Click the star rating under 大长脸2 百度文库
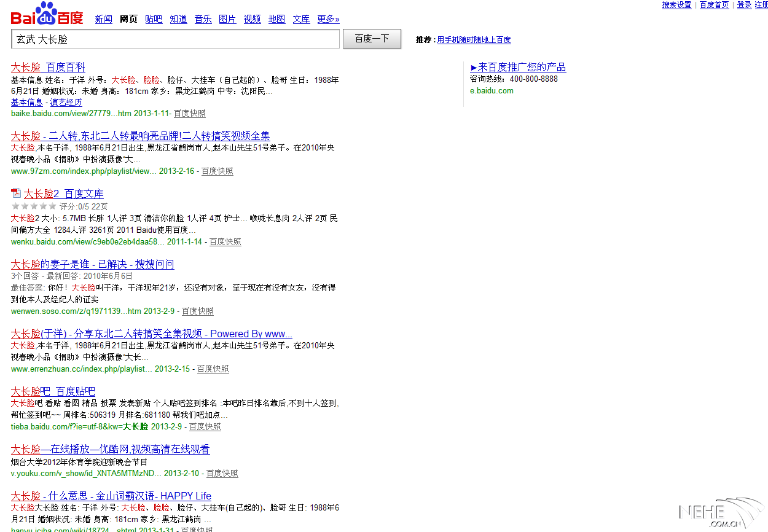Image resolution: width=768 pixels, height=532 pixels. pyautogui.click(x=34, y=206)
